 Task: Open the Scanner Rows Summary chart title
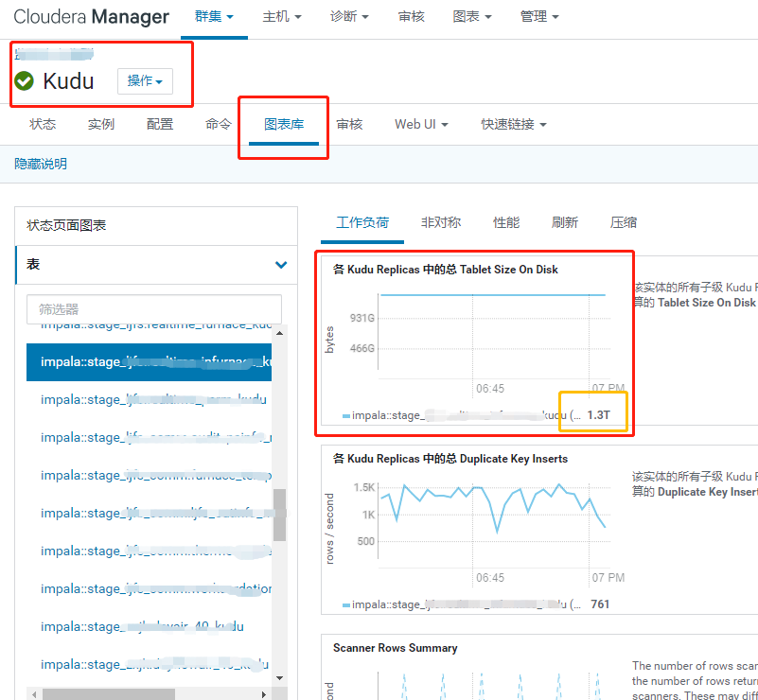pos(395,648)
